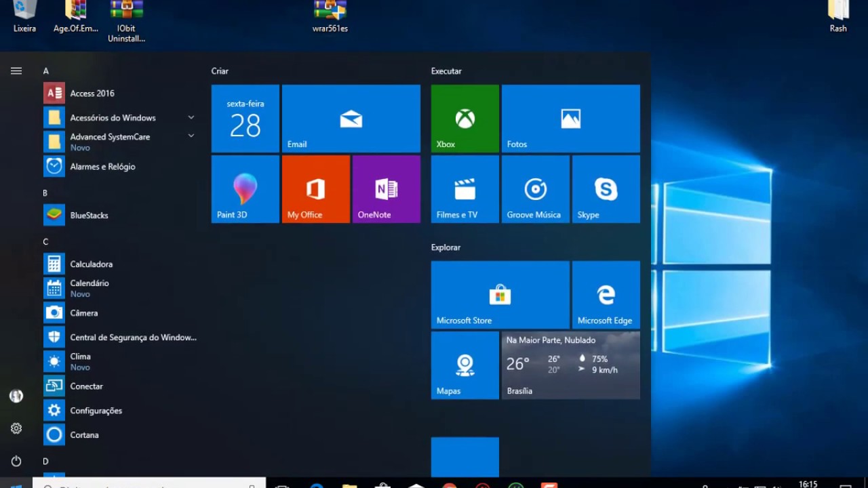Launch the Câmera app
Image resolution: width=868 pixels, height=488 pixels.
point(119,313)
